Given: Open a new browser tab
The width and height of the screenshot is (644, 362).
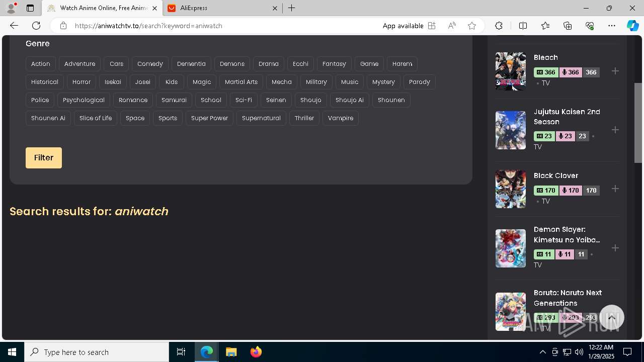Looking at the screenshot, I should [291, 8].
